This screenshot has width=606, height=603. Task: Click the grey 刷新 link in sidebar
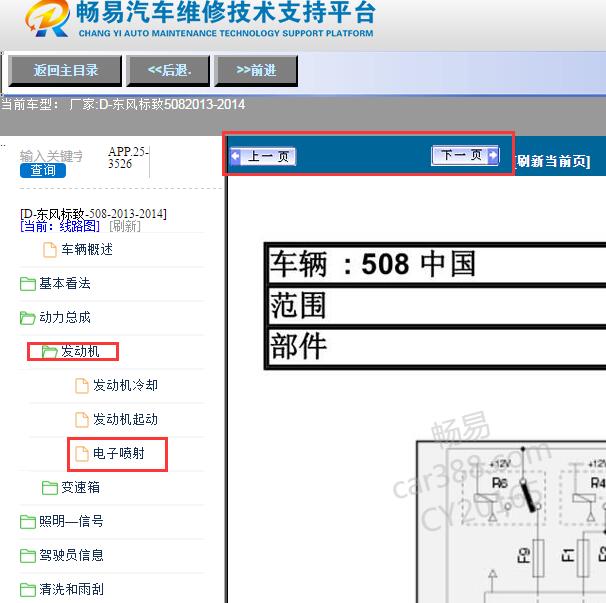click(x=125, y=226)
